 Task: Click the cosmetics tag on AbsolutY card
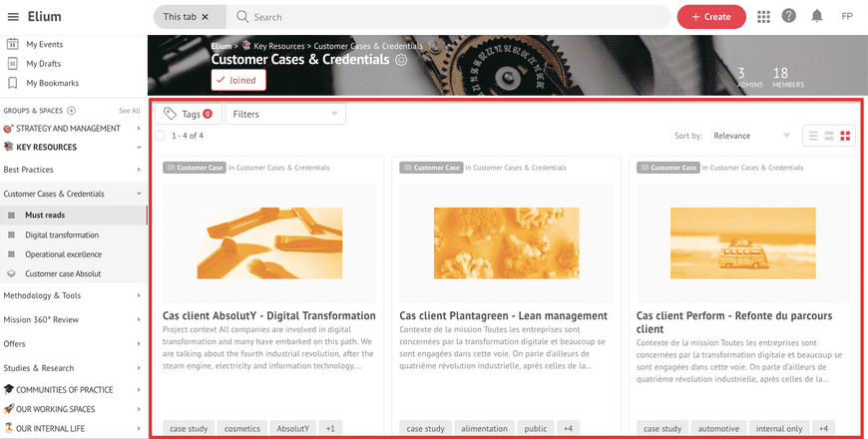tap(241, 428)
